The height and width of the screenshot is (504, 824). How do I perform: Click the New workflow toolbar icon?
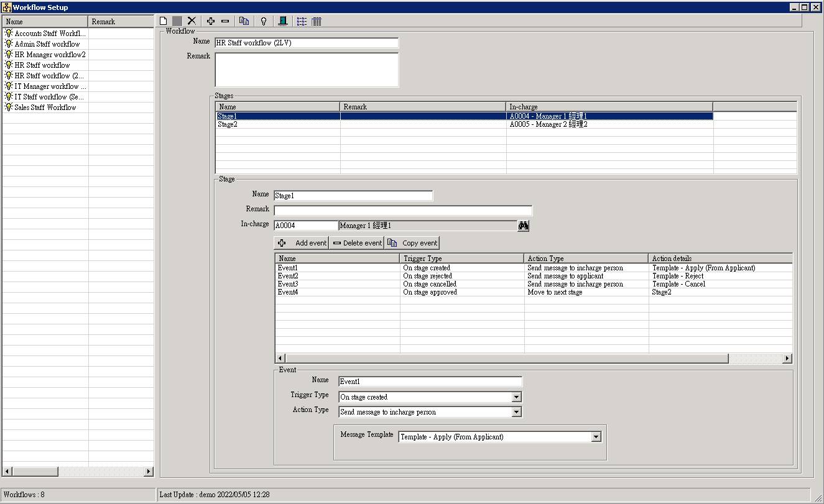(164, 21)
